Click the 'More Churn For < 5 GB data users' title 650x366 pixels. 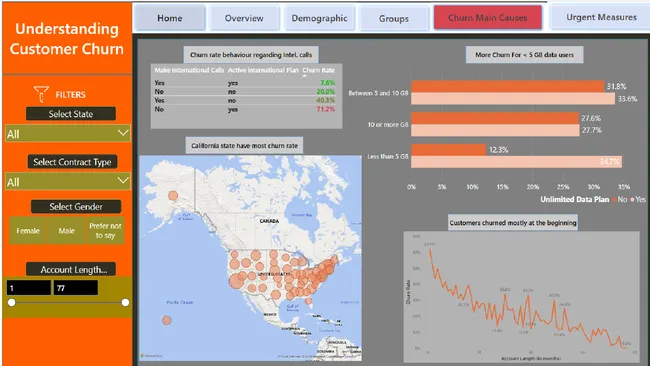coord(524,55)
